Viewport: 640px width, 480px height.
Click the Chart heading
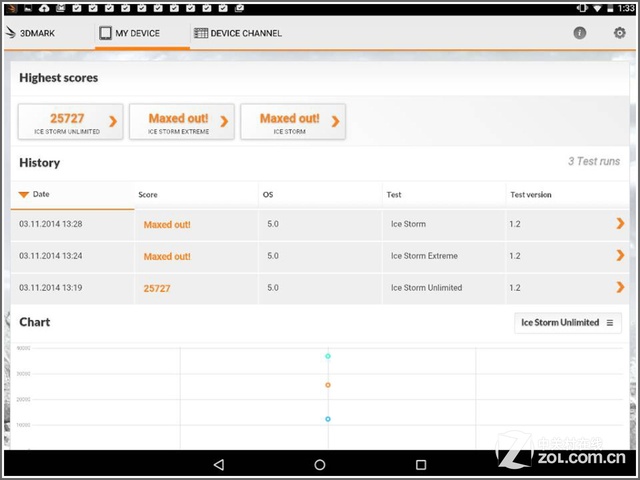point(35,322)
